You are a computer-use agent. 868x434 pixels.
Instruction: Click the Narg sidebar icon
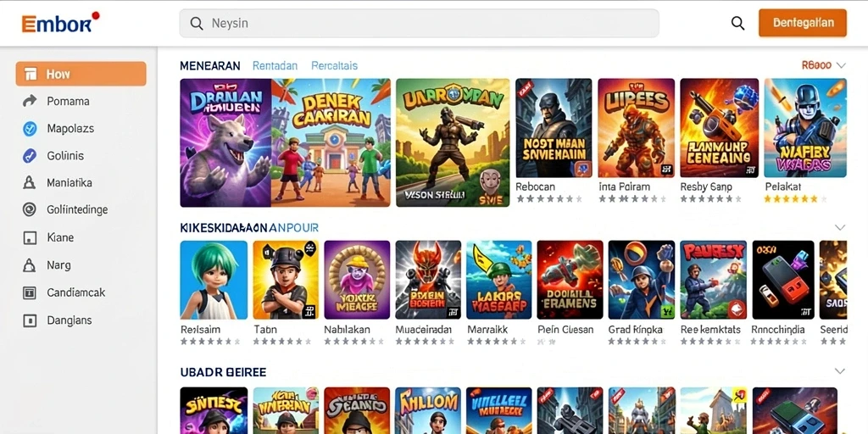[30, 265]
